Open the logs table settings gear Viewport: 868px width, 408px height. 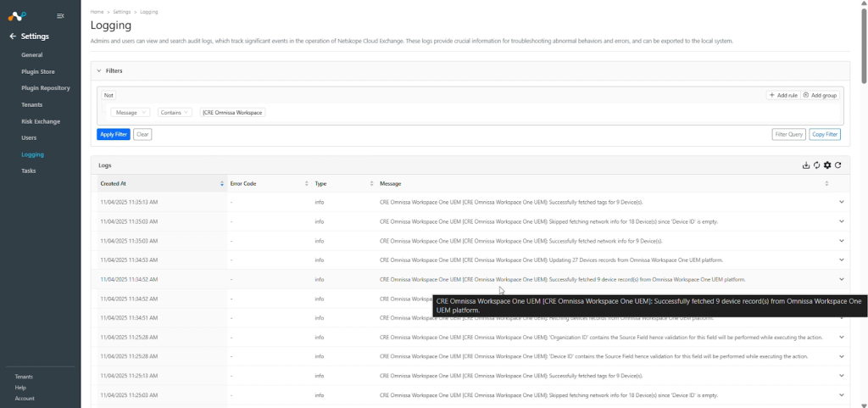(x=827, y=165)
